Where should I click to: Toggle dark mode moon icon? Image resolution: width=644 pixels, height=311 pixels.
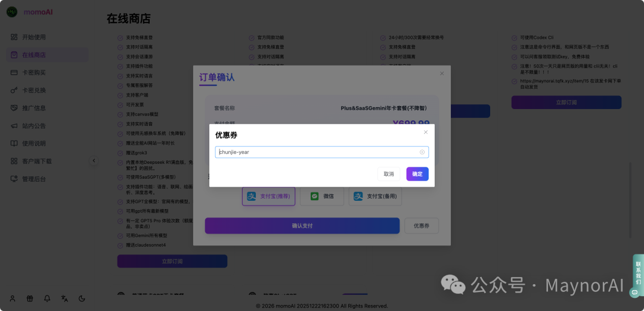point(82,298)
